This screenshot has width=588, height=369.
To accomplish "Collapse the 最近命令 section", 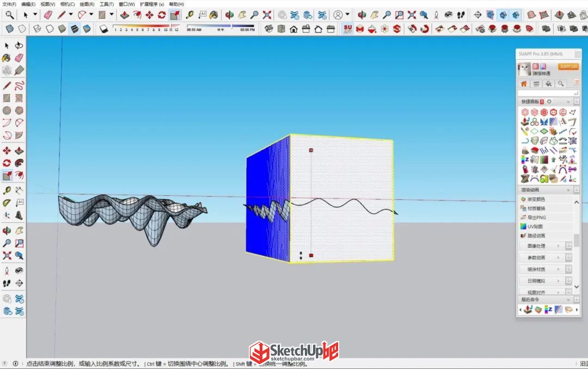I will coord(568,300).
